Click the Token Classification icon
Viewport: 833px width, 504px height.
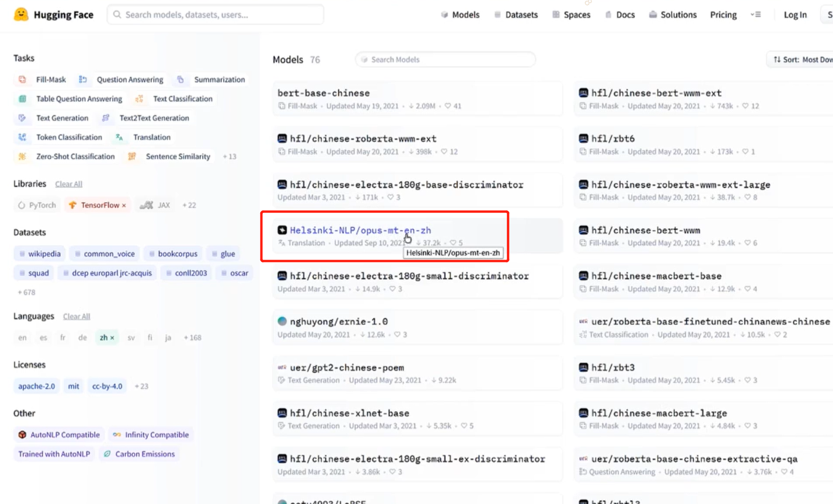pos(22,137)
